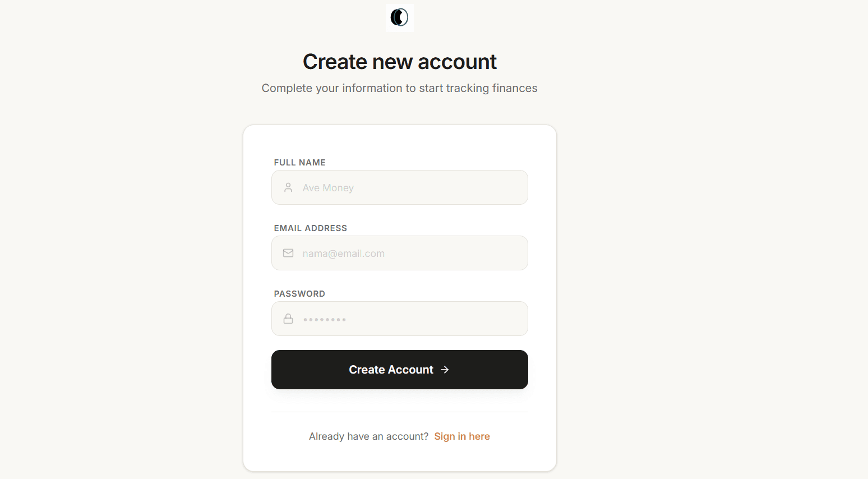Click the padlock icon in password field

[x=288, y=319]
